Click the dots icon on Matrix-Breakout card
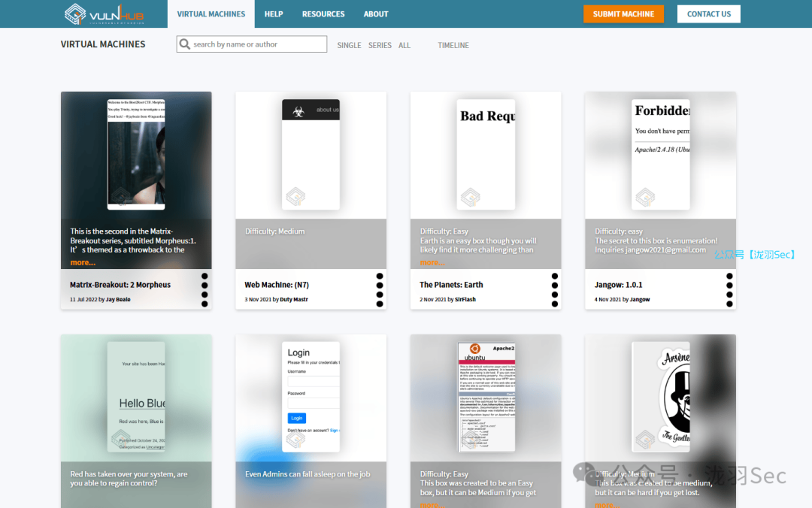Image resolution: width=812 pixels, height=508 pixels. 205,290
